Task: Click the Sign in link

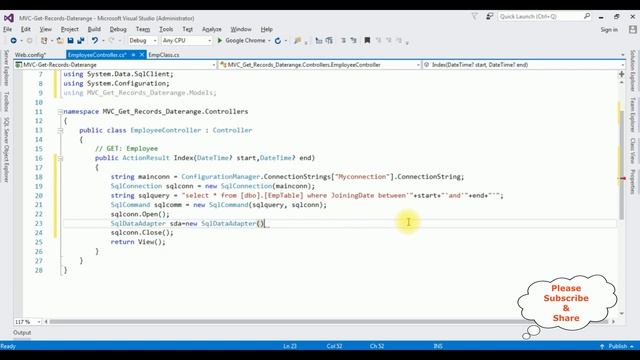Action: click(x=609, y=29)
